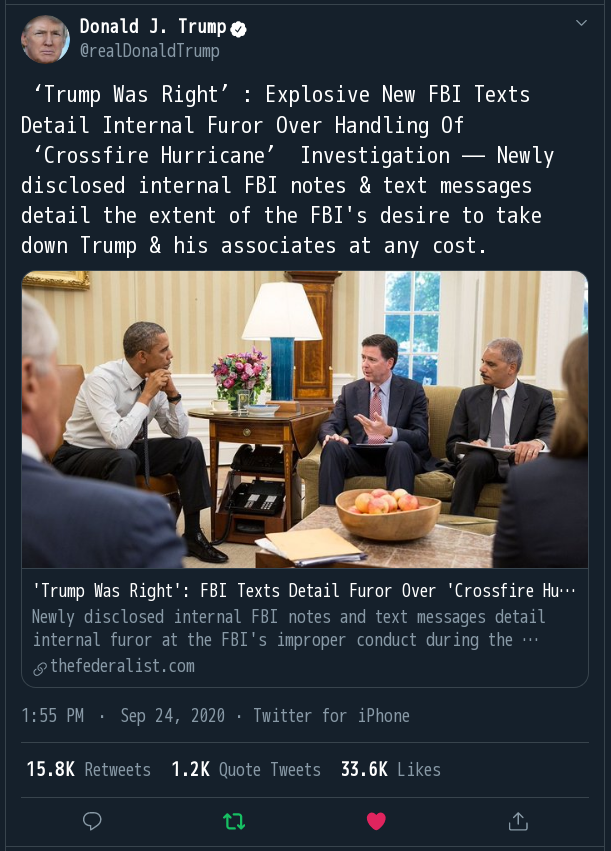Click the card description starting 'Newly disclosed'
The width and height of the screenshot is (611, 851).
[x=288, y=628]
